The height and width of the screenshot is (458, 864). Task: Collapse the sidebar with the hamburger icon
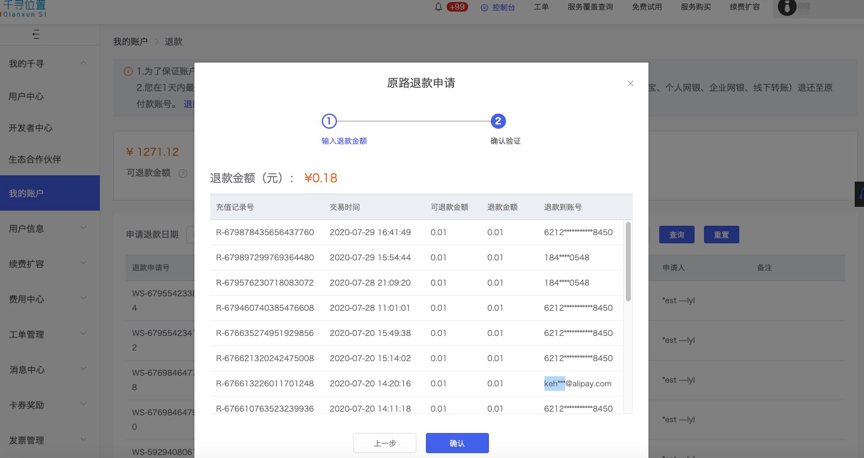(36, 35)
